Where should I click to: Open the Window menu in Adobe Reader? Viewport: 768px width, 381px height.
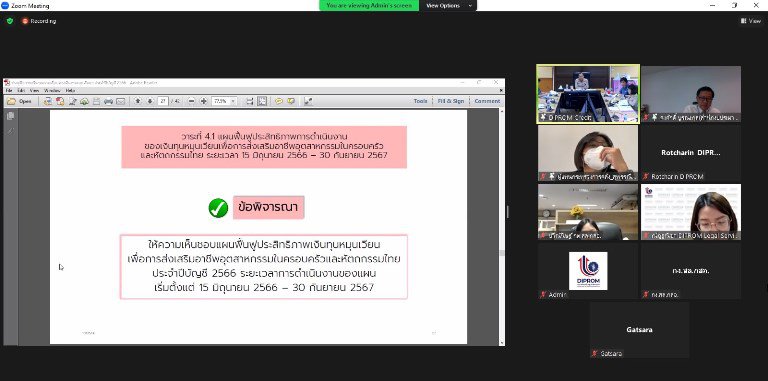coord(52,91)
